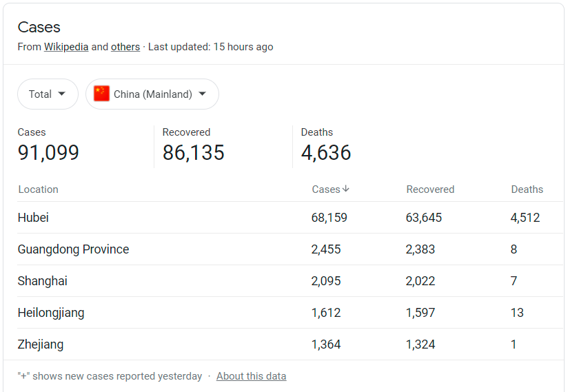The width and height of the screenshot is (568, 392).
Task: Sort table by Cases column header
Action: 326,189
